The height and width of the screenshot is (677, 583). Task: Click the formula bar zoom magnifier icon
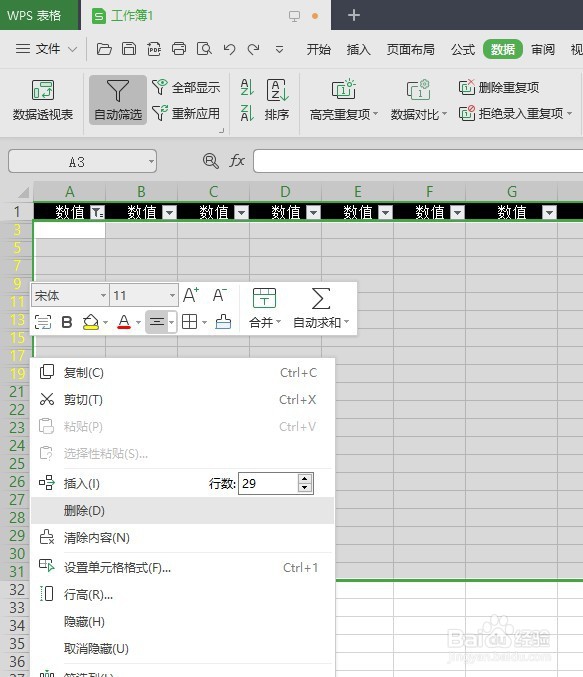coord(211,161)
